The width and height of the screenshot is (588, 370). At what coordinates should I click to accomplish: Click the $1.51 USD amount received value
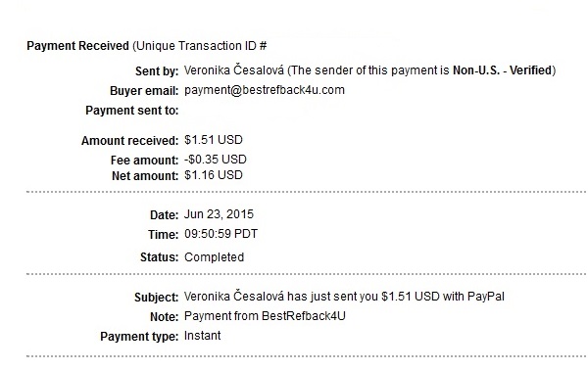[214, 140]
